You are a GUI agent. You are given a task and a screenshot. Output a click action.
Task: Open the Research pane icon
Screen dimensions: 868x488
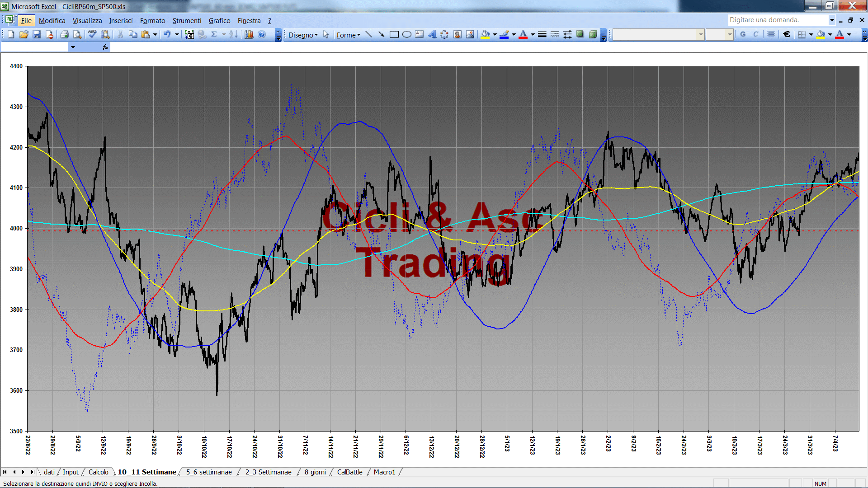(x=105, y=34)
